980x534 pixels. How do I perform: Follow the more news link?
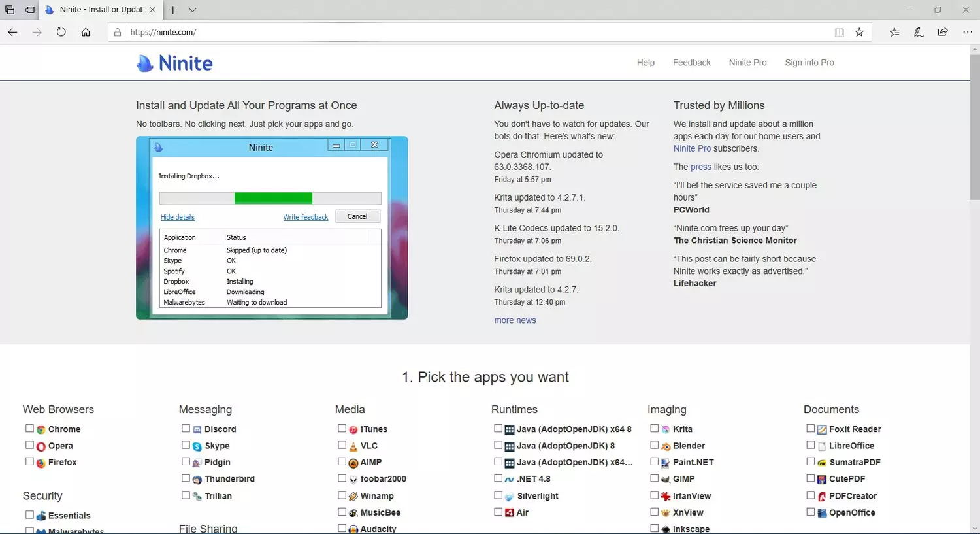point(515,320)
